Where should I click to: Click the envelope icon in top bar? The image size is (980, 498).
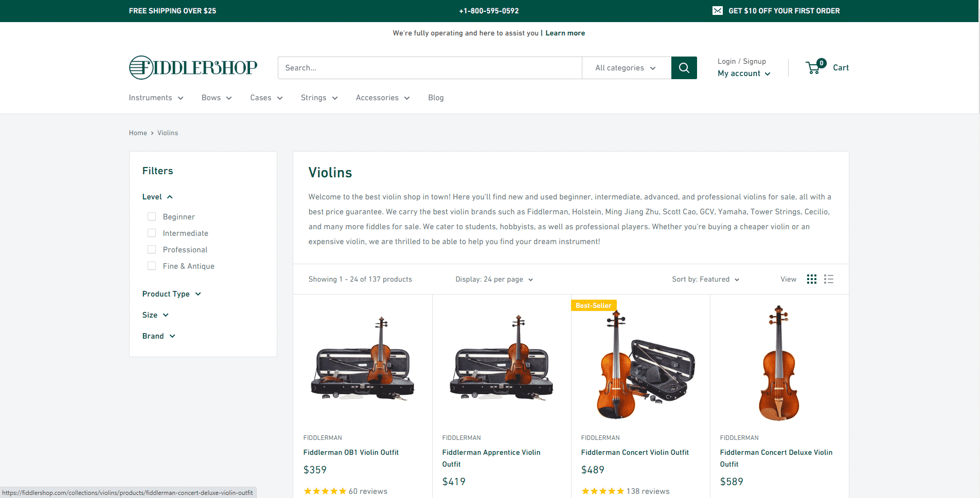[717, 11]
